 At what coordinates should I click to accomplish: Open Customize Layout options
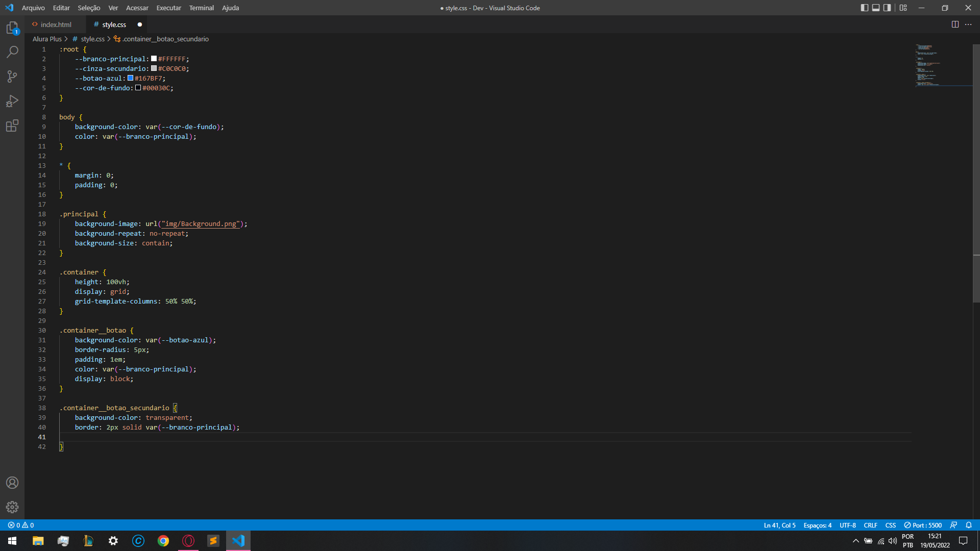tap(903, 8)
